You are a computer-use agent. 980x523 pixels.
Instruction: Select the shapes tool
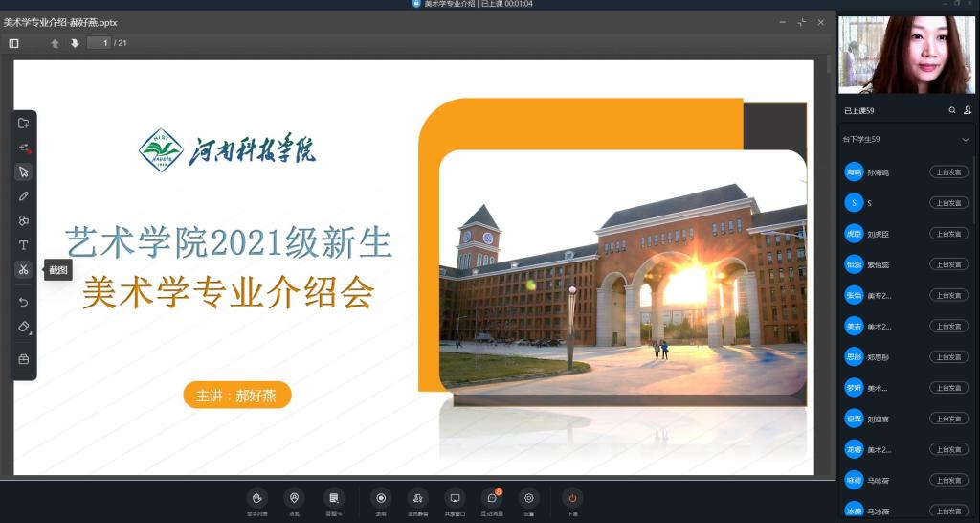[24, 220]
